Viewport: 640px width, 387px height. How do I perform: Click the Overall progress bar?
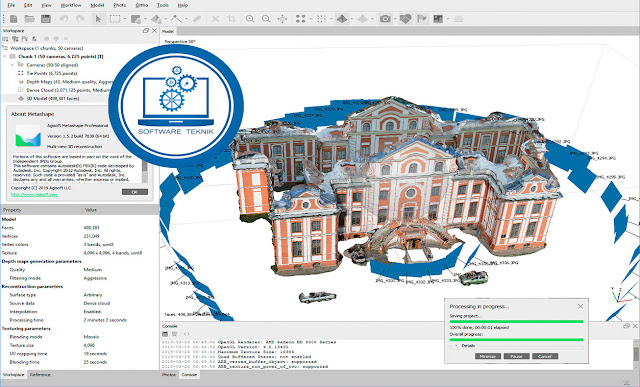pyautogui.click(x=516, y=340)
